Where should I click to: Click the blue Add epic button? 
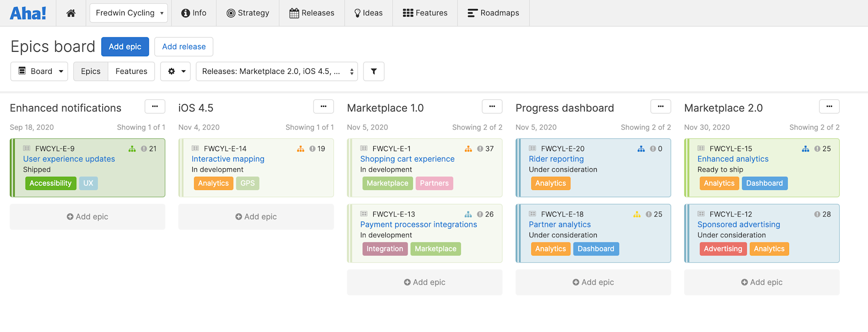coord(125,46)
